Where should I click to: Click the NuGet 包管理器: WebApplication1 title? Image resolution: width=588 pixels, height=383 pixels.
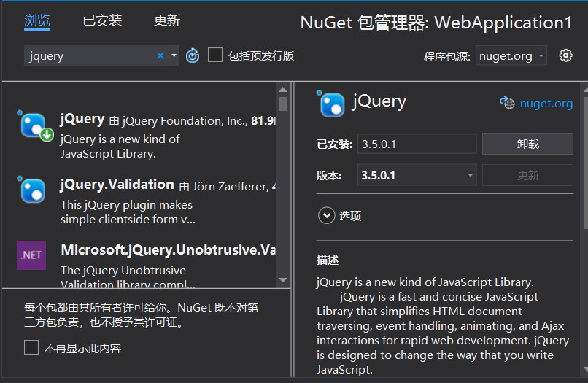(x=436, y=23)
